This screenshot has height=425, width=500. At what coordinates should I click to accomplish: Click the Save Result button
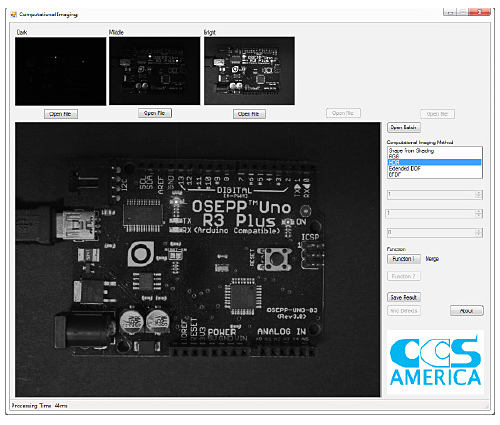(404, 297)
